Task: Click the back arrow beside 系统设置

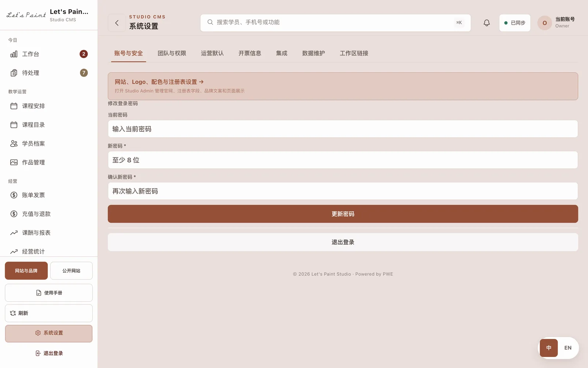Action: click(x=117, y=23)
